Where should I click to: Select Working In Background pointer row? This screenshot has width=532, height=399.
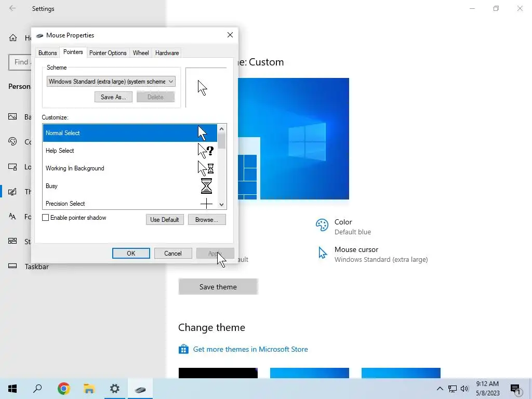pyautogui.click(x=130, y=168)
